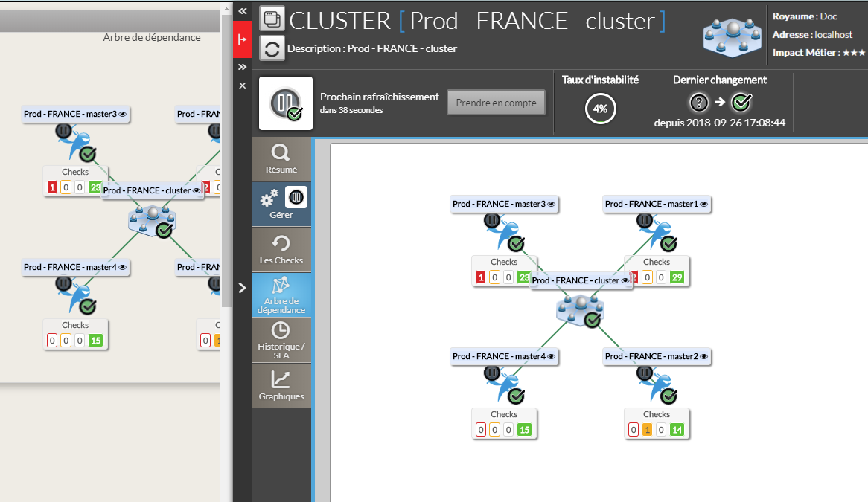Screen dimensions: 868x502
Task: Switch to Historique / SLA tab
Action: click(281, 340)
